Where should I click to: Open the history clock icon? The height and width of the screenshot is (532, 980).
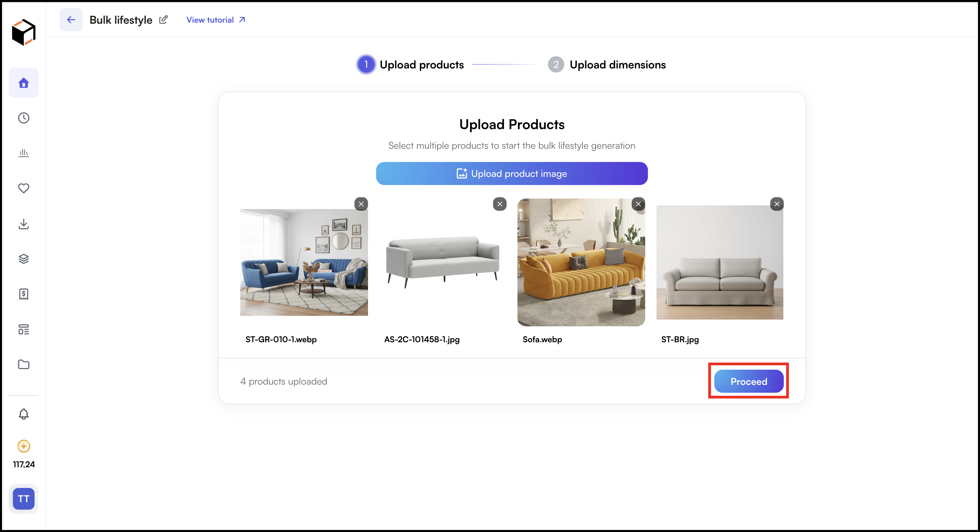24,118
